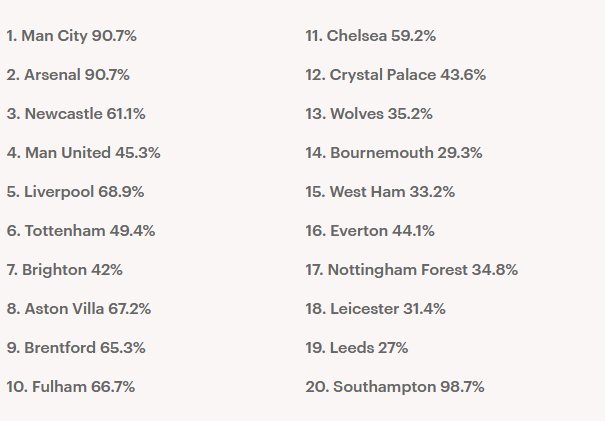Click the West Ham 33.2% text

(x=380, y=192)
